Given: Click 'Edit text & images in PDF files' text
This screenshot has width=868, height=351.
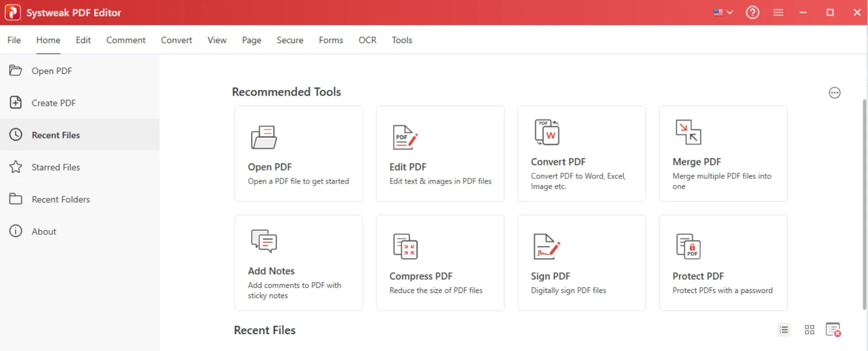Looking at the screenshot, I should 440,181.
